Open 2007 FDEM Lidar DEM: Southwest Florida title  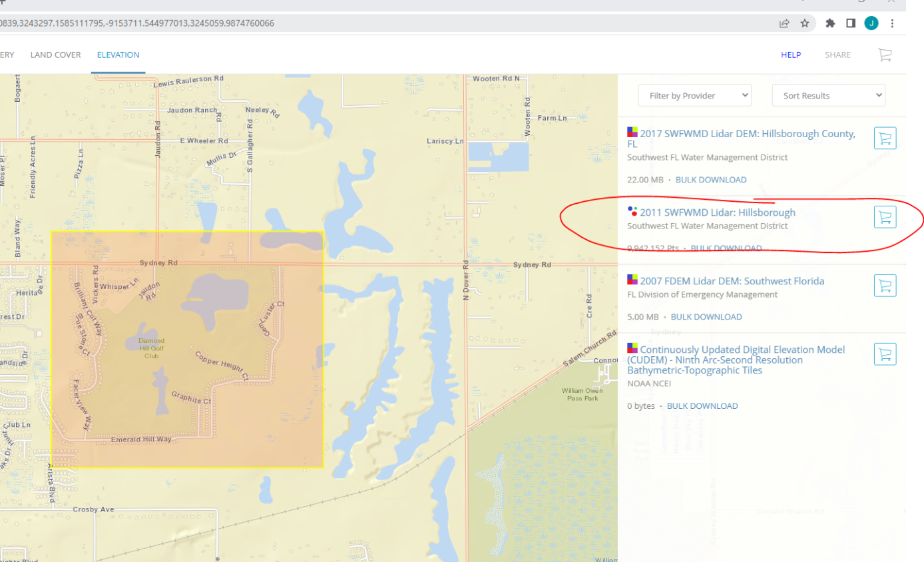coord(732,281)
